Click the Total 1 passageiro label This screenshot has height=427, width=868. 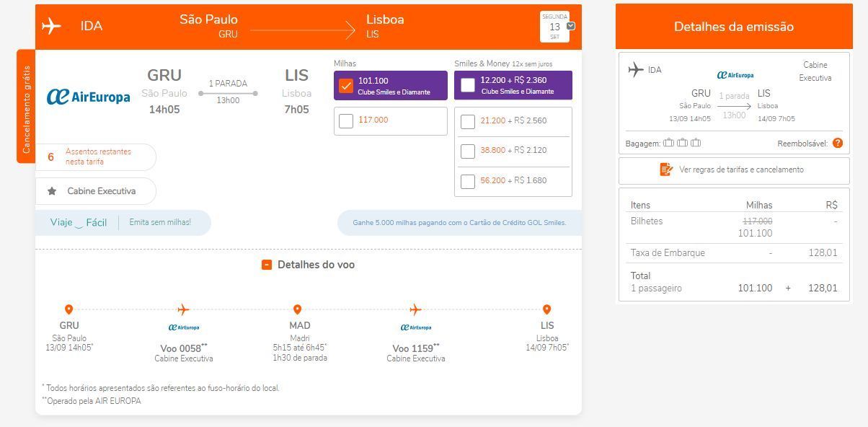(x=656, y=282)
